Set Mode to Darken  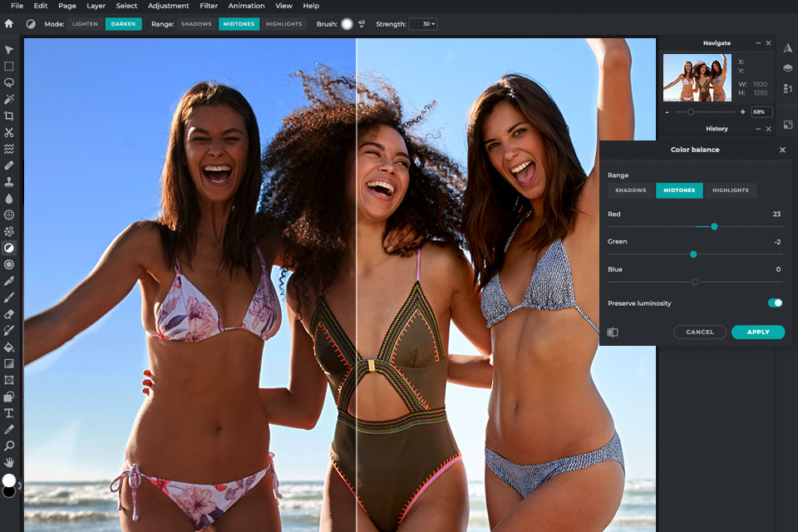(123, 24)
